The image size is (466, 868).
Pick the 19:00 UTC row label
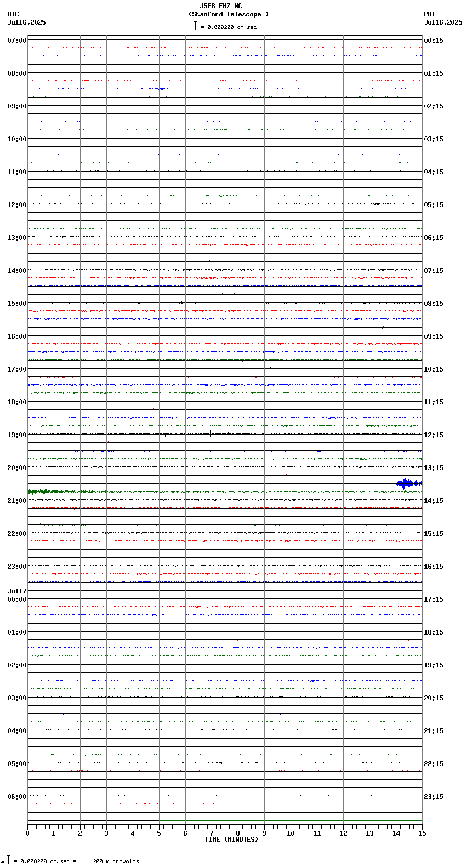(x=17, y=435)
